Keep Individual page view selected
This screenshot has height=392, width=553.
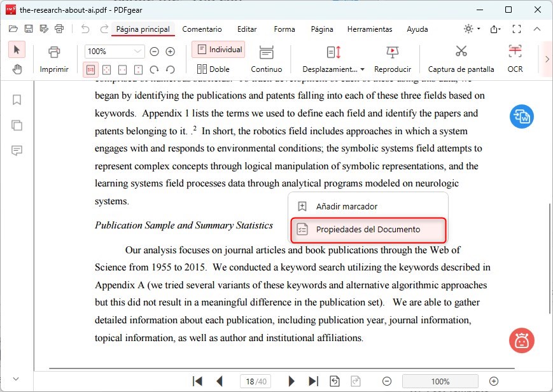(x=219, y=49)
